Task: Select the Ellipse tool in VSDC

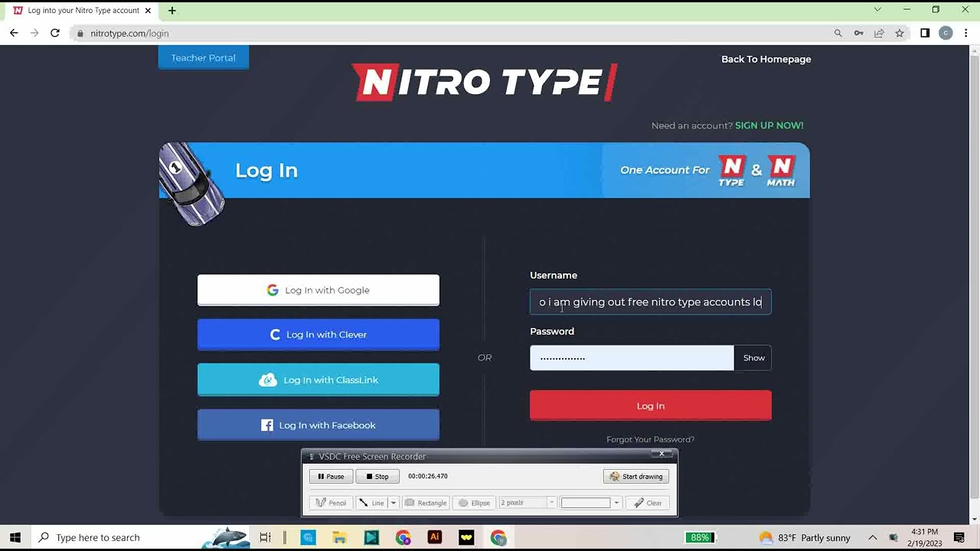Action: tap(475, 503)
